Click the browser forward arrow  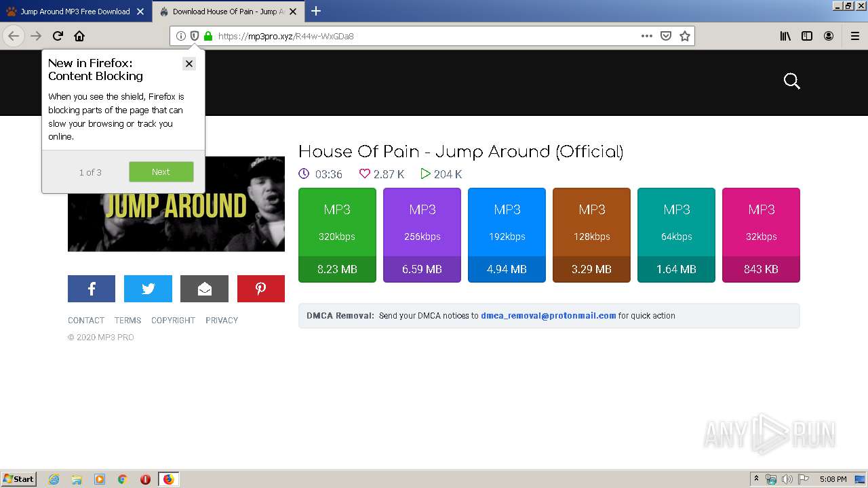coord(36,36)
